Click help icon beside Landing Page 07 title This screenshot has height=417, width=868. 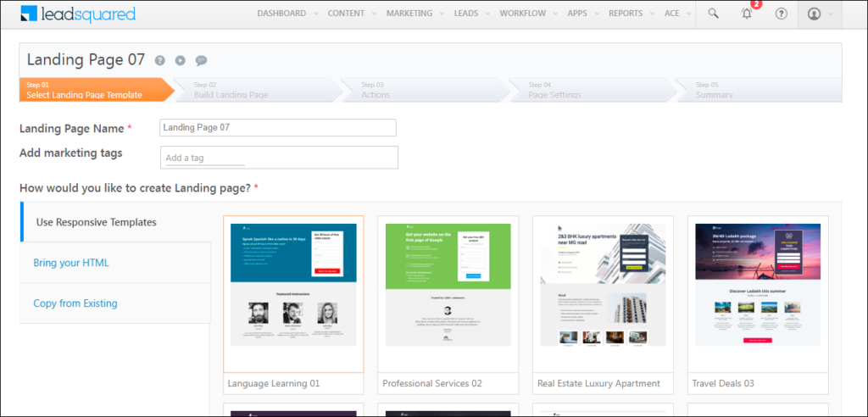160,60
